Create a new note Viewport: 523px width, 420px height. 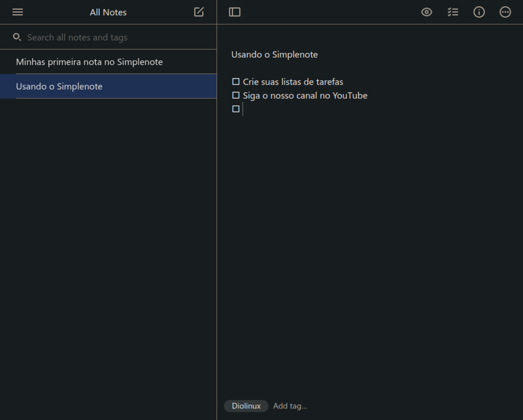[199, 12]
